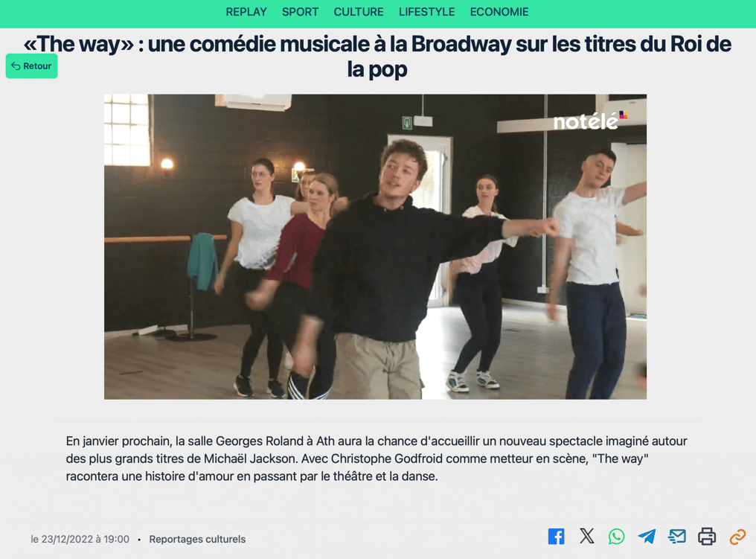Click the article headline title
The width and height of the screenshot is (756, 559).
pyautogui.click(x=377, y=57)
